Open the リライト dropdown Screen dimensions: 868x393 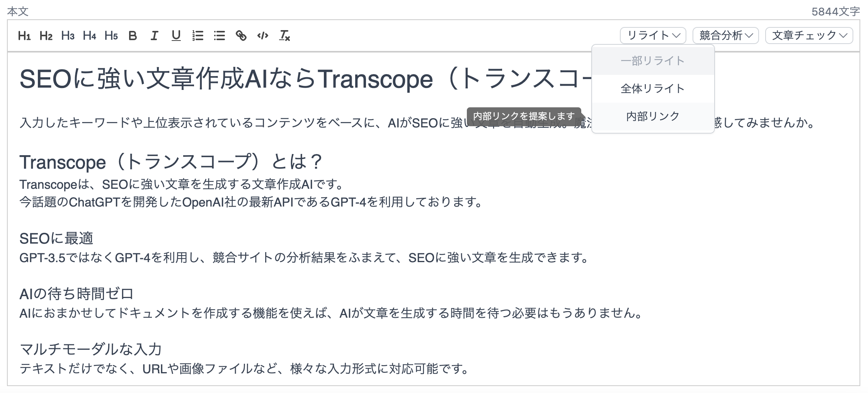[653, 36]
